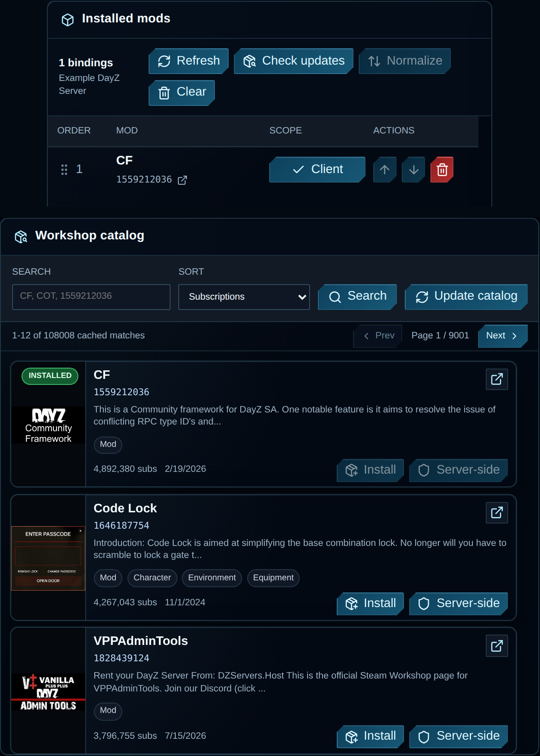Click the SCOPE column header
Viewport: 540px width, 756px height.
click(286, 130)
